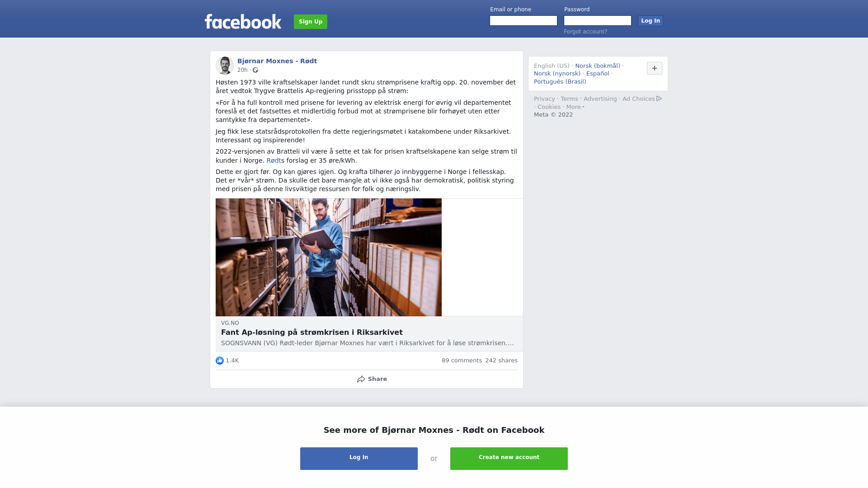
Task: Click the Email or phone field
Action: [x=524, y=21]
